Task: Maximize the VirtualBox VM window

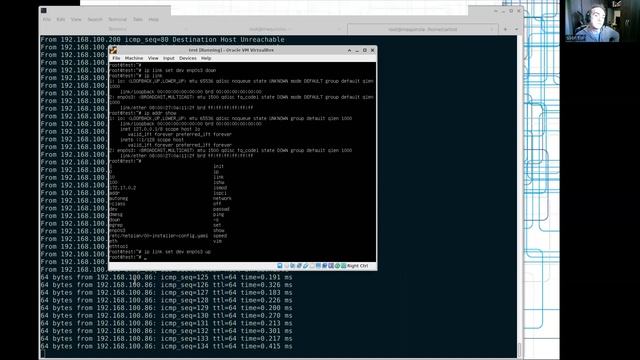Action: point(364,50)
